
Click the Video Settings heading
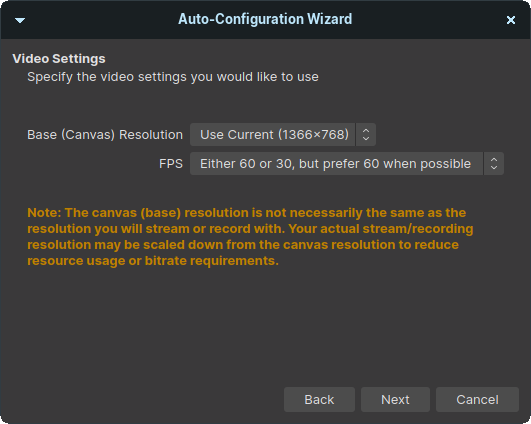59,59
